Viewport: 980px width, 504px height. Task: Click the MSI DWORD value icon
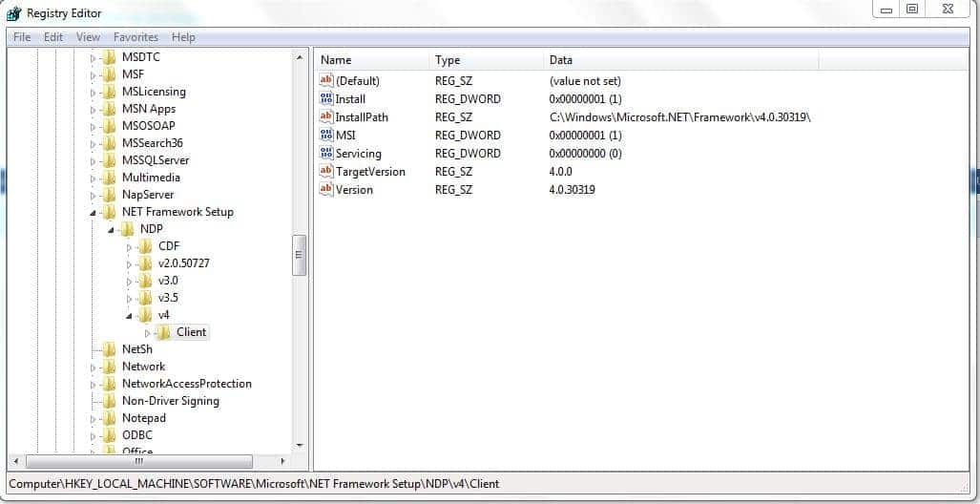326,135
